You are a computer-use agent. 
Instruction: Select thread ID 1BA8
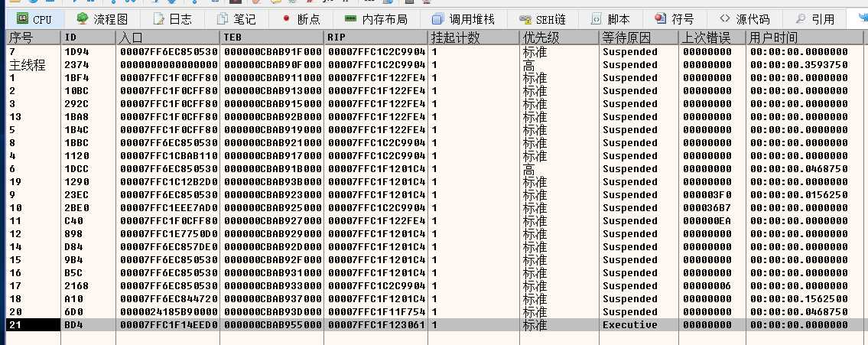[x=77, y=117]
